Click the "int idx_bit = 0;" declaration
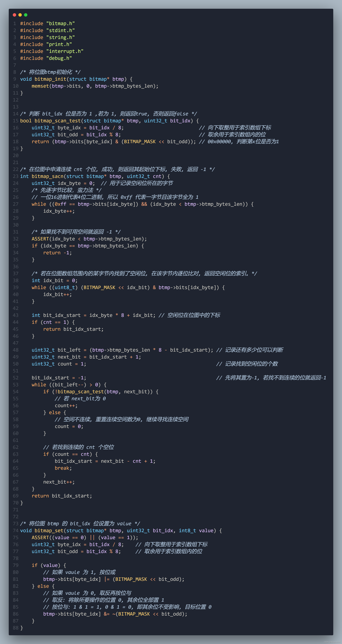The height and width of the screenshot is (644, 342). (54, 281)
